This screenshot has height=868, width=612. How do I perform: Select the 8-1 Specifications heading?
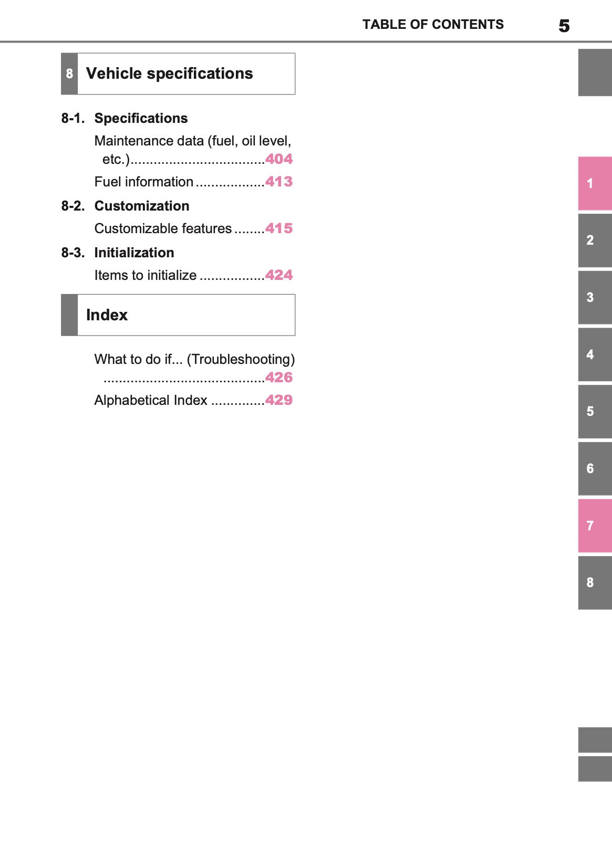[140, 119]
